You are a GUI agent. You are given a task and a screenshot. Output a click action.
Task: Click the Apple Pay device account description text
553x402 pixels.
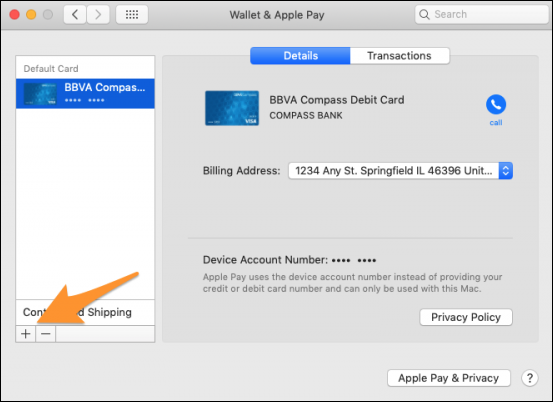point(352,283)
